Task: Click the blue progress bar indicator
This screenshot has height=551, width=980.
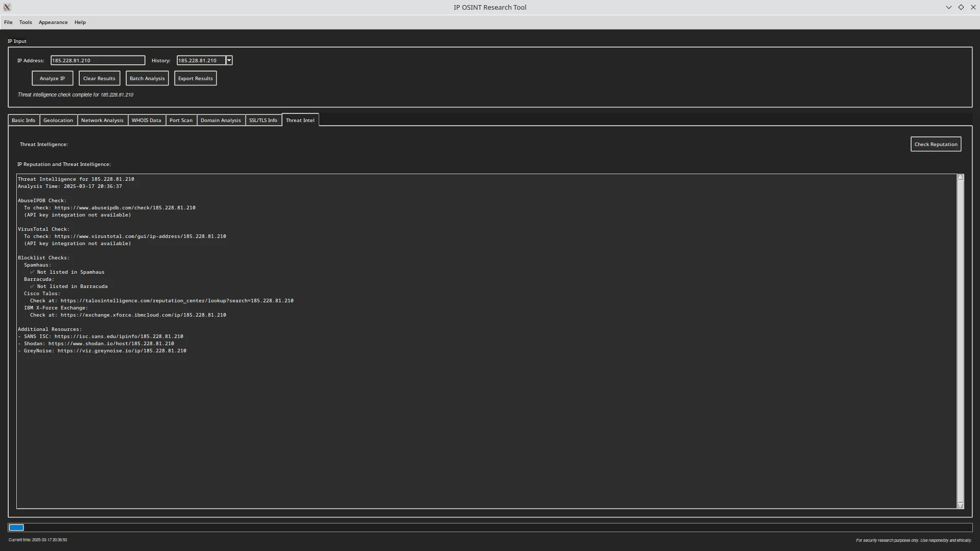Action: point(16,528)
